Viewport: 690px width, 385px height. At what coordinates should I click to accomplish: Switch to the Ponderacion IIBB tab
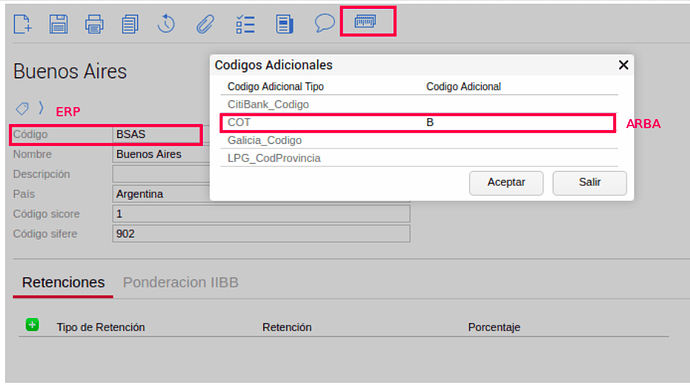[180, 282]
